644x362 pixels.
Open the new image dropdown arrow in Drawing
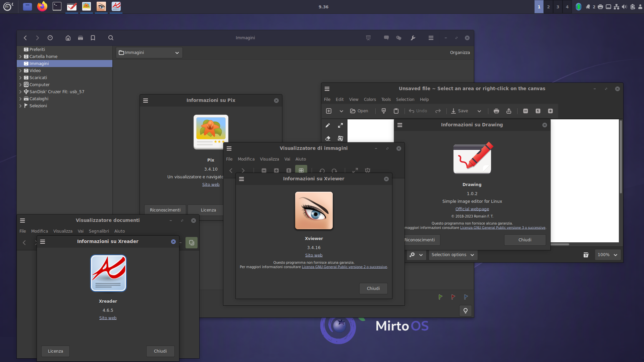point(341,111)
